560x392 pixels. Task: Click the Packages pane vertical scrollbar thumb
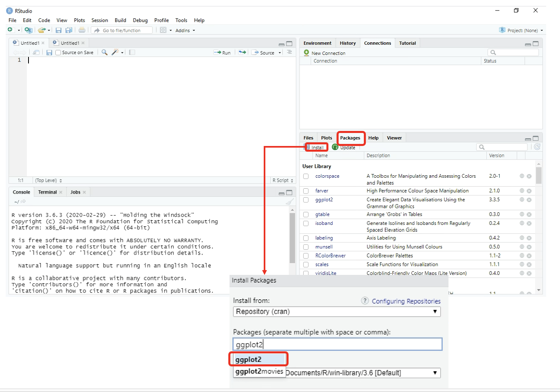[x=539, y=176]
